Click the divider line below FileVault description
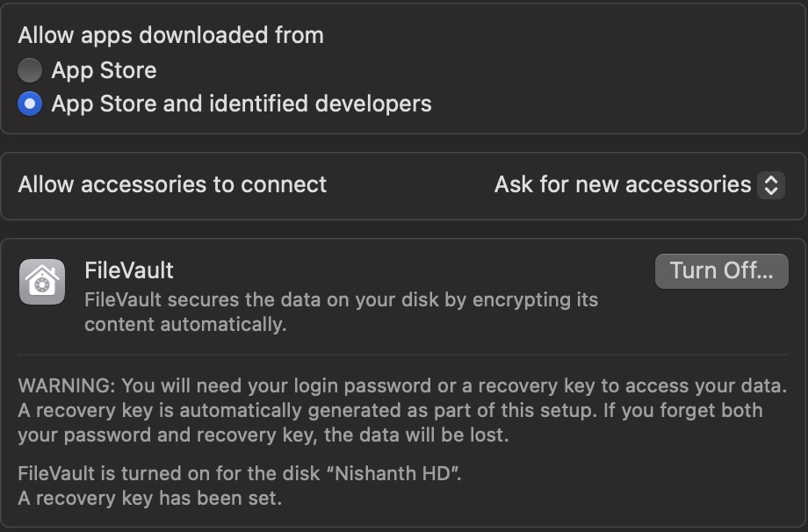The width and height of the screenshot is (808, 532). tap(403, 355)
